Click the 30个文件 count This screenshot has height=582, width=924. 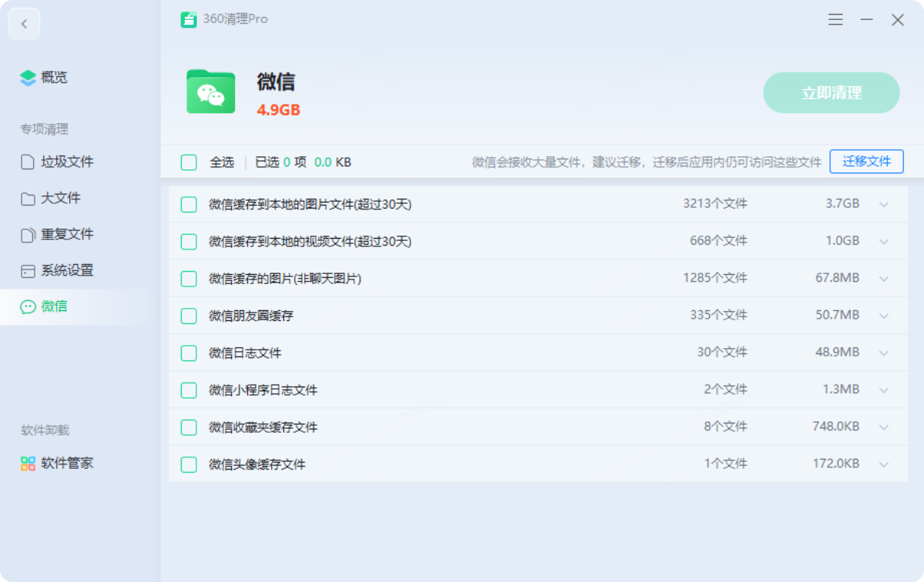[x=722, y=353]
